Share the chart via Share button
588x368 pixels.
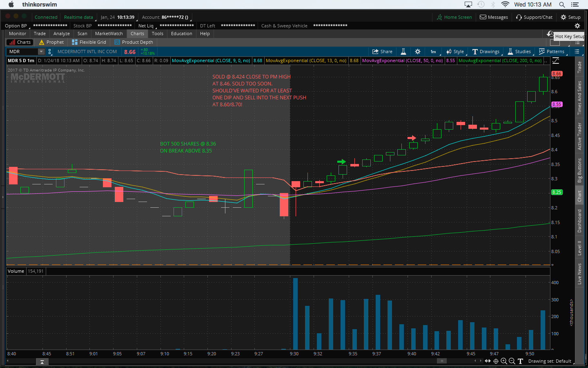pos(382,52)
